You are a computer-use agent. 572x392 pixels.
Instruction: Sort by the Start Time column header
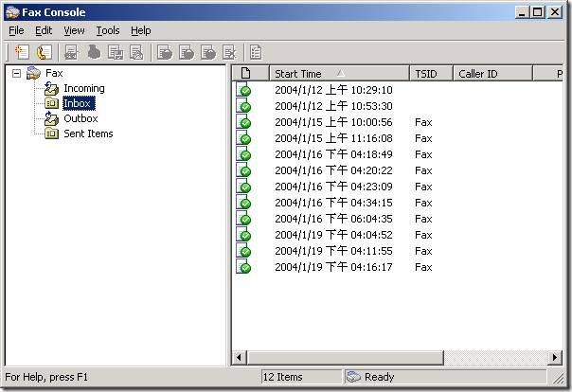pos(339,74)
